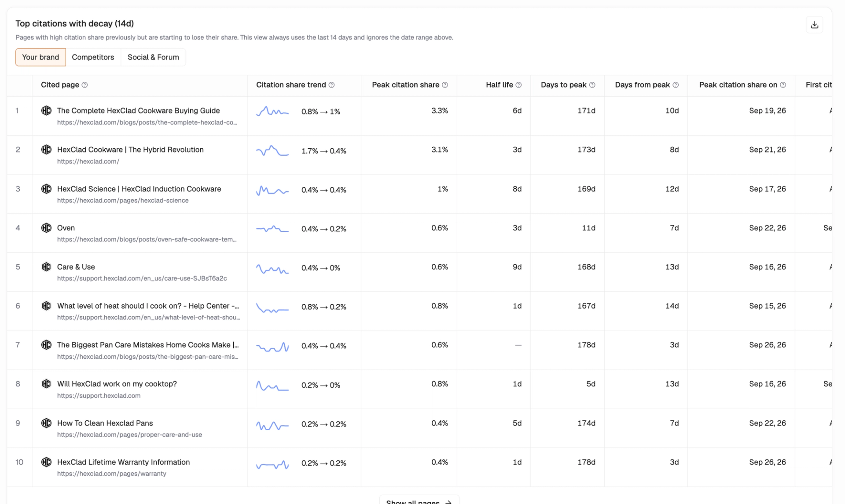Click HexClad favicon for Complete Buying Guide row
The image size is (845, 504).
coord(46,110)
